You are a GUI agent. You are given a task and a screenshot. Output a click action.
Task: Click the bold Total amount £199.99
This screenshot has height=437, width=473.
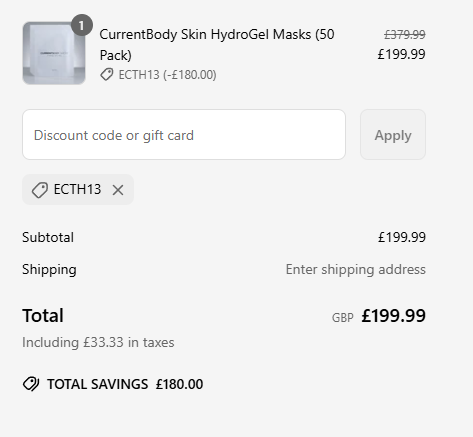[x=394, y=316]
